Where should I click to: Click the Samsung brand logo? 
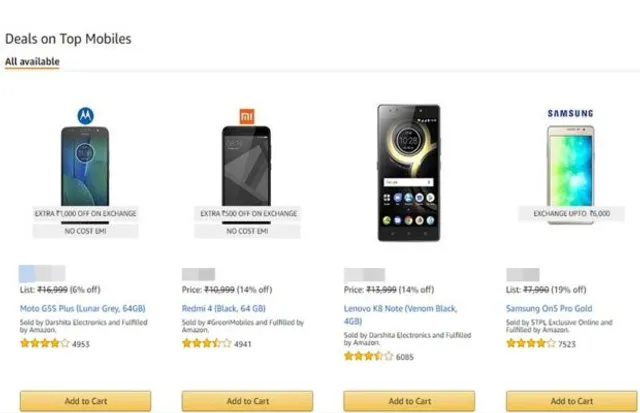coord(570,113)
